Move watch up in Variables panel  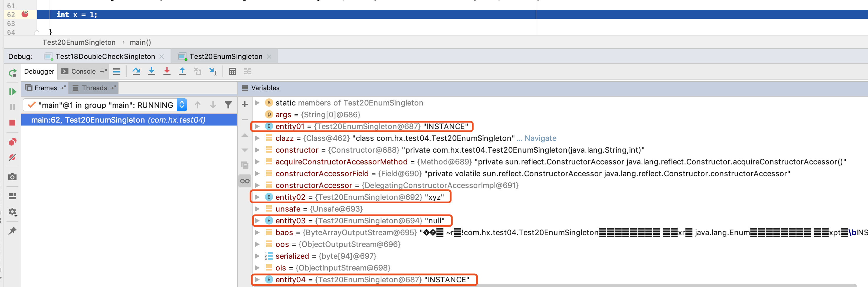[x=245, y=135]
